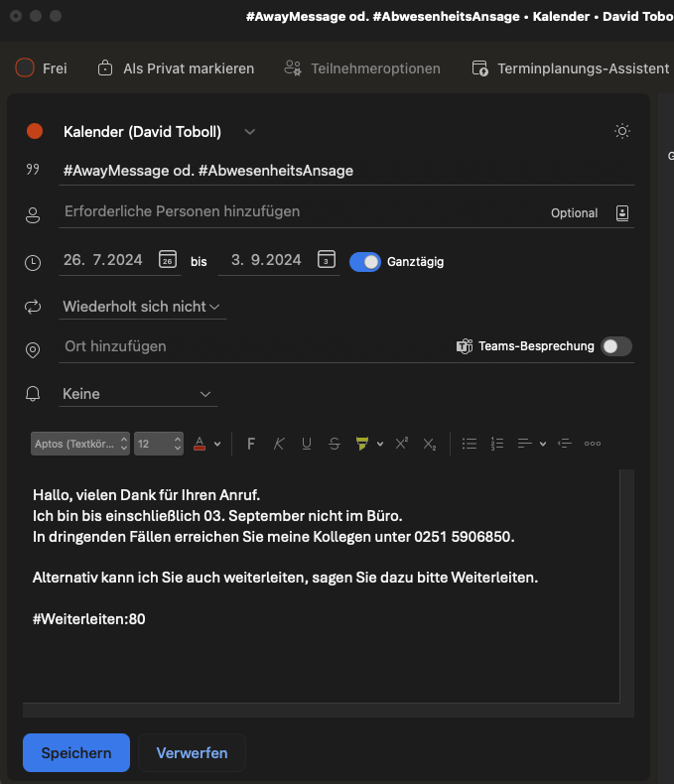Click the Speichern button
674x784 pixels.
(76, 753)
